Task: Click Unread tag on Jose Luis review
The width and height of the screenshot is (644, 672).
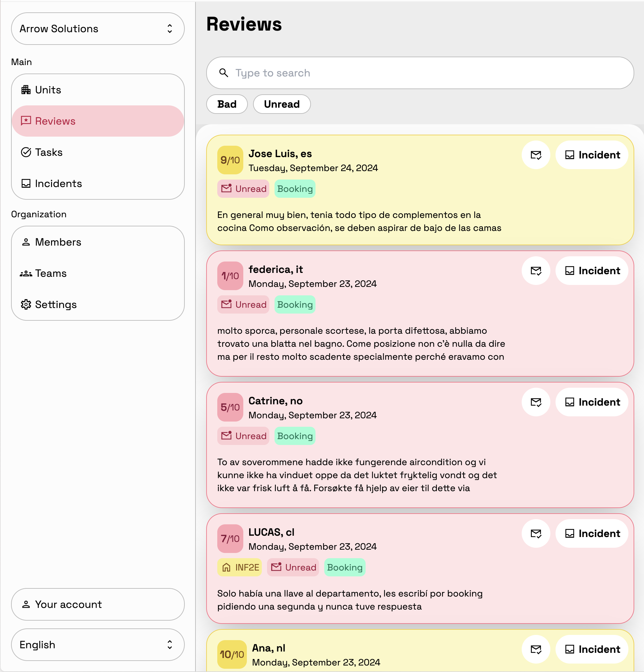Action: click(244, 189)
